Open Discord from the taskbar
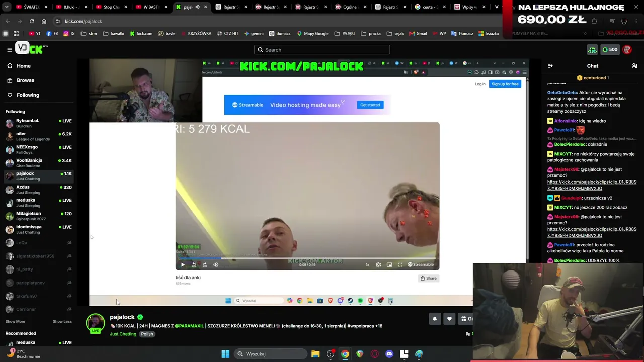Screen dimensions: 644x362 click(x=389, y=354)
